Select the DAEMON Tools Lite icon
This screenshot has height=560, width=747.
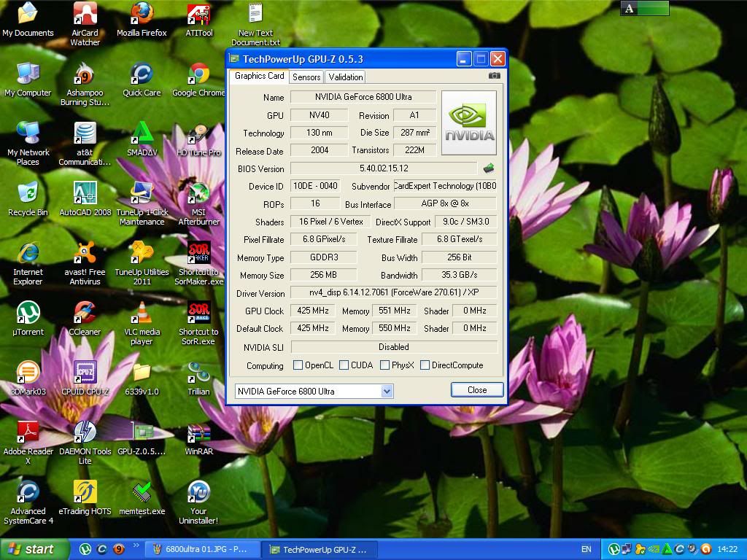(x=85, y=443)
